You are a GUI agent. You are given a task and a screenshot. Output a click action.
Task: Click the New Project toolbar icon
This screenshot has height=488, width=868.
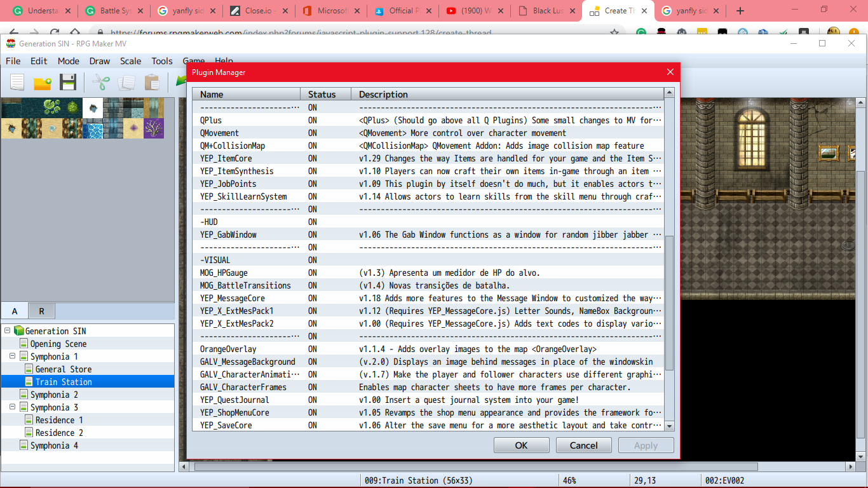click(x=17, y=82)
